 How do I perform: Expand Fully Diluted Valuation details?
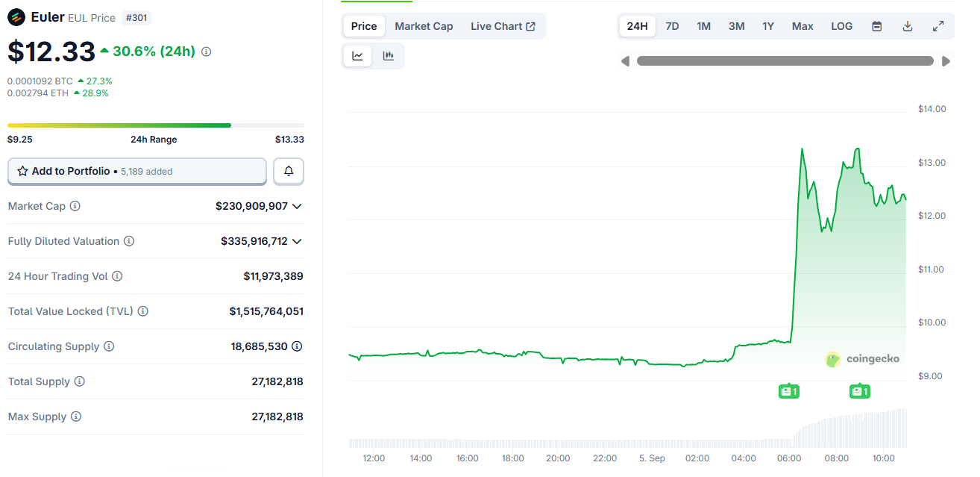pos(298,241)
